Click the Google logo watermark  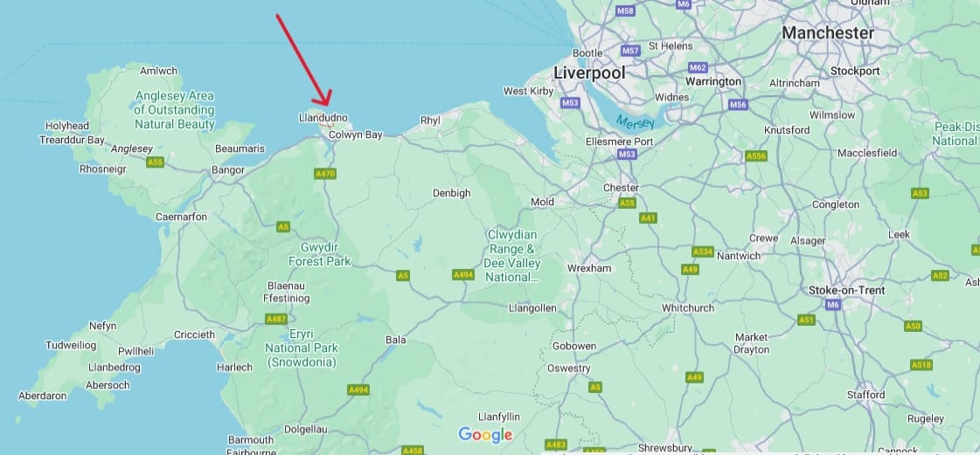click(x=485, y=435)
